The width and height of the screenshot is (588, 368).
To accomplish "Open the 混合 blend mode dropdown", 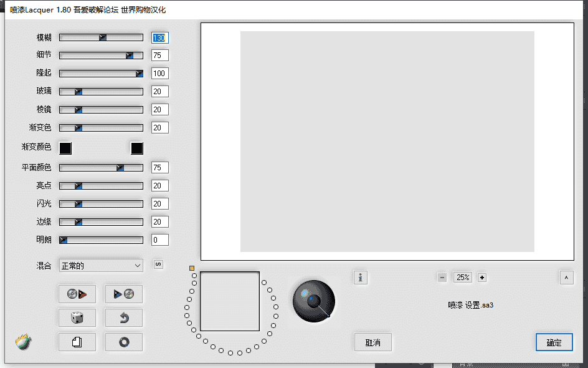I will click(x=101, y=266).
